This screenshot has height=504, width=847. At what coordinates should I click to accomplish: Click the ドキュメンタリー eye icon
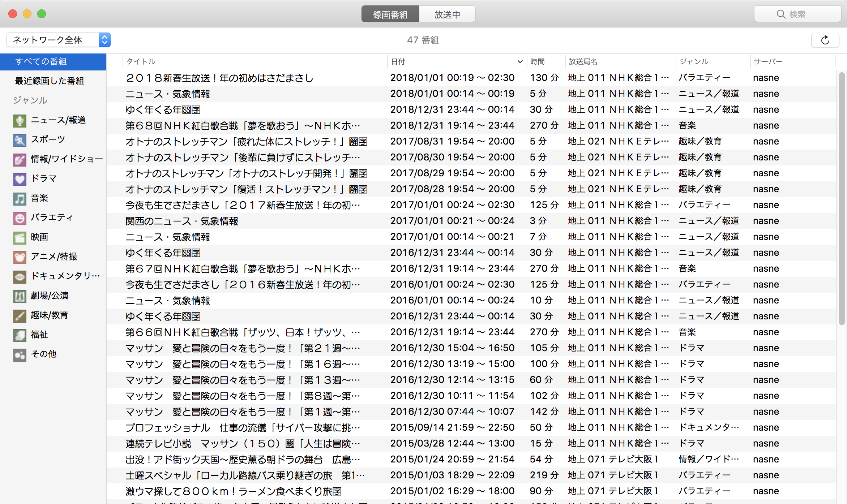click(20, 277)
